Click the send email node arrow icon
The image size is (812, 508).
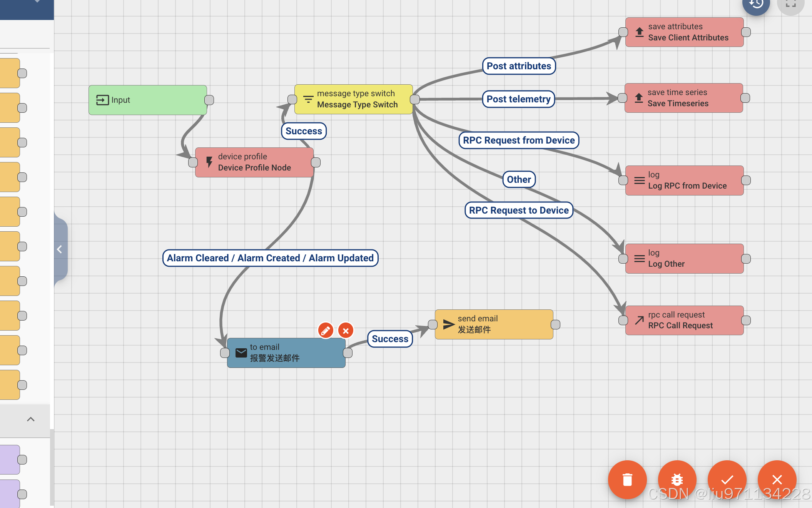pyautogui.click(x=449, y=324)
